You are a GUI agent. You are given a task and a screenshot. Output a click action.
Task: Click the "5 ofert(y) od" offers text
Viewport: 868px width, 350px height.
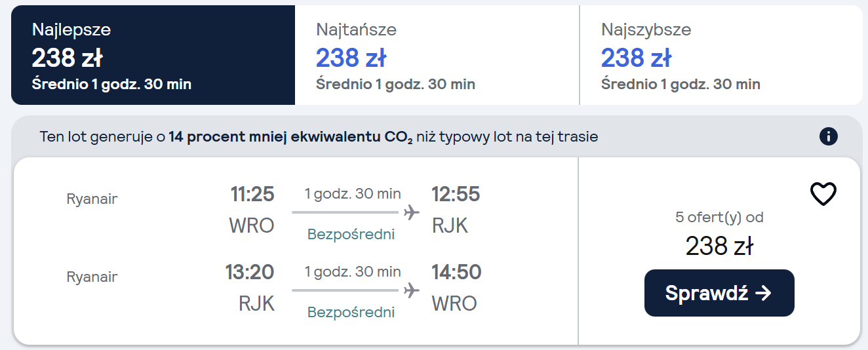719,217
